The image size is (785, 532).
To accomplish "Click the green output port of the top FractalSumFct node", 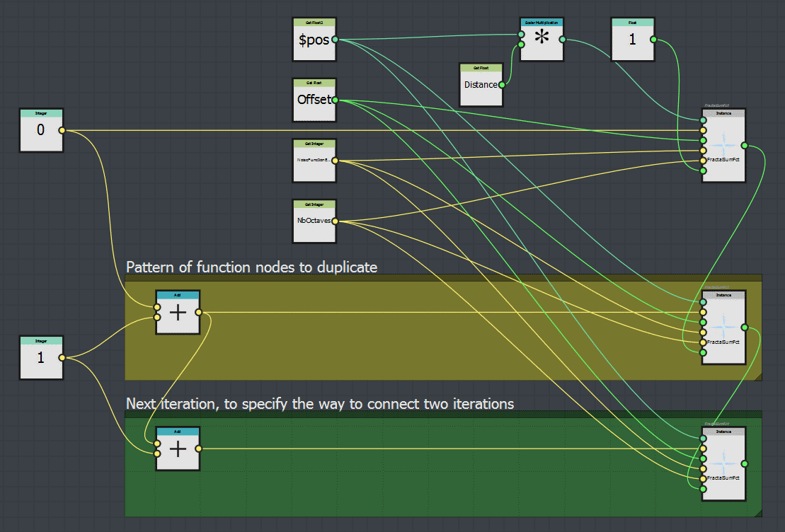I will 743,145.
